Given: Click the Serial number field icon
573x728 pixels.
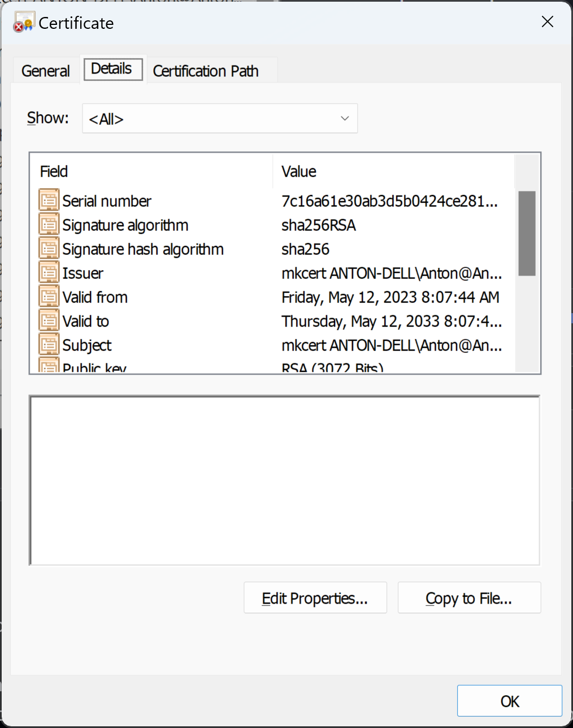Looking at the screenshot, I should 49,200.
